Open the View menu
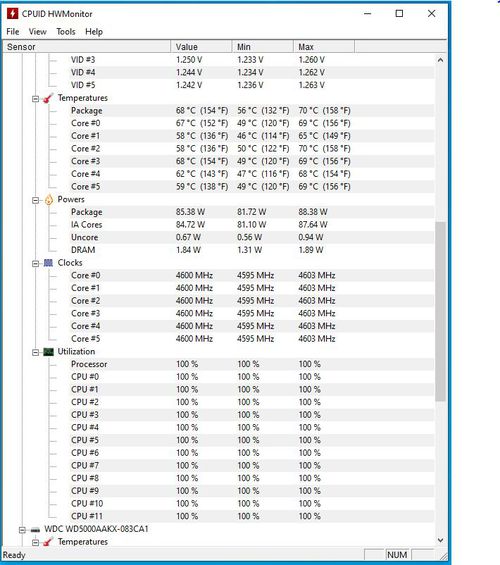Viewport: 500px width, 565px height. point(37,32)
